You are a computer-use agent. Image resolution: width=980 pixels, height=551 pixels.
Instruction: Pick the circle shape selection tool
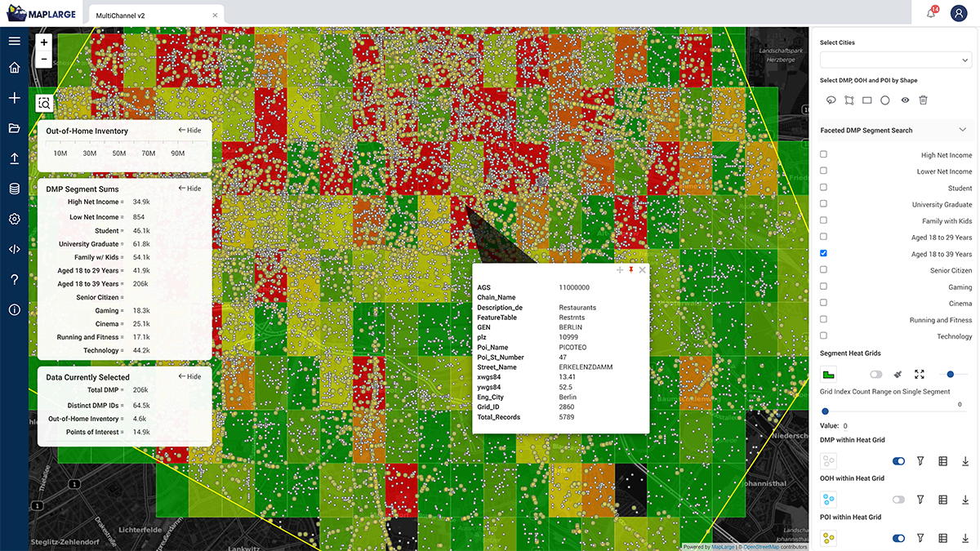click(x=884, y=100)
